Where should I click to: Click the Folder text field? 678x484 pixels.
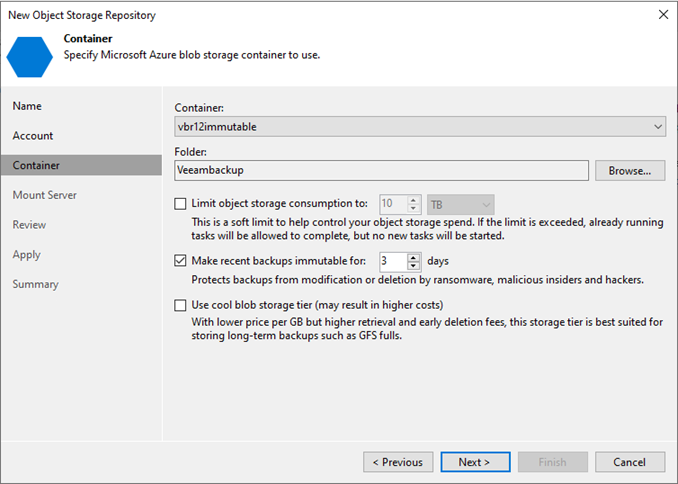381,171
